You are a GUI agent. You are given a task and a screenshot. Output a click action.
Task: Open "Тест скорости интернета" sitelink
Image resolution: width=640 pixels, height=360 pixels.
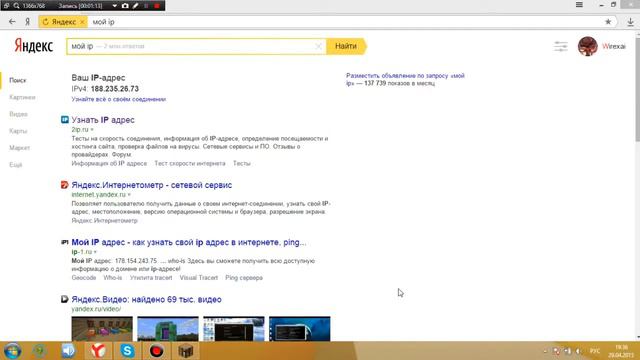pyautogui.click(x=190, y=163)
